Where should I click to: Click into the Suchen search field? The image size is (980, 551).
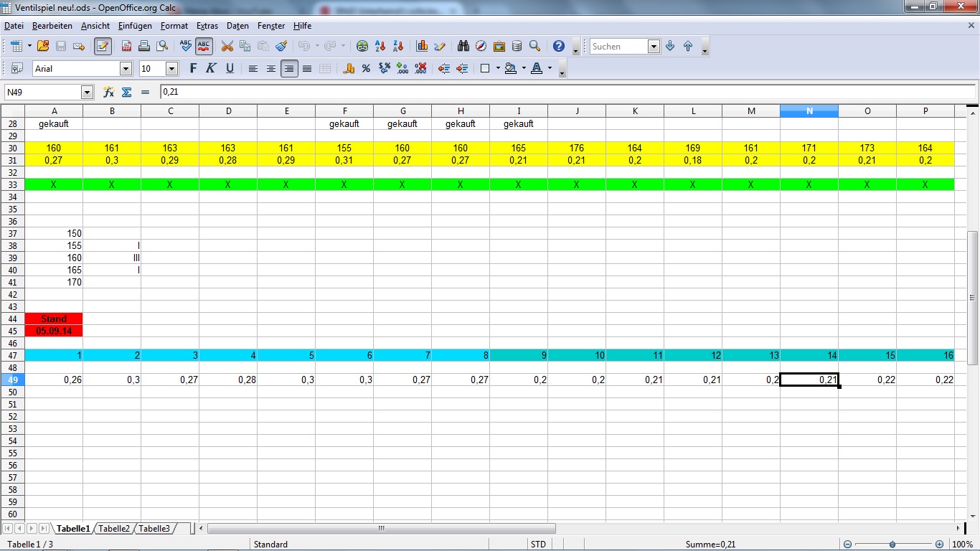(617, 47)
